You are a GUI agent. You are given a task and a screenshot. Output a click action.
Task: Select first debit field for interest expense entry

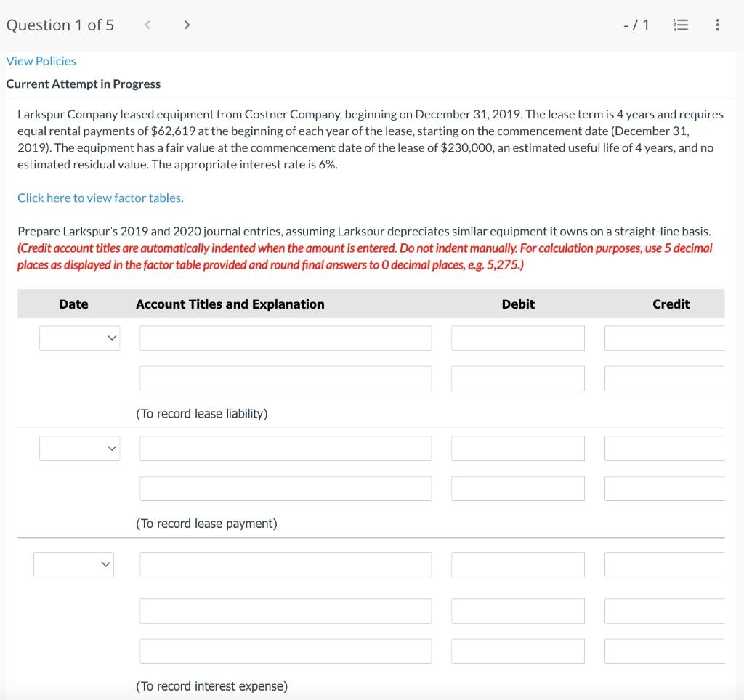[518, 564]
